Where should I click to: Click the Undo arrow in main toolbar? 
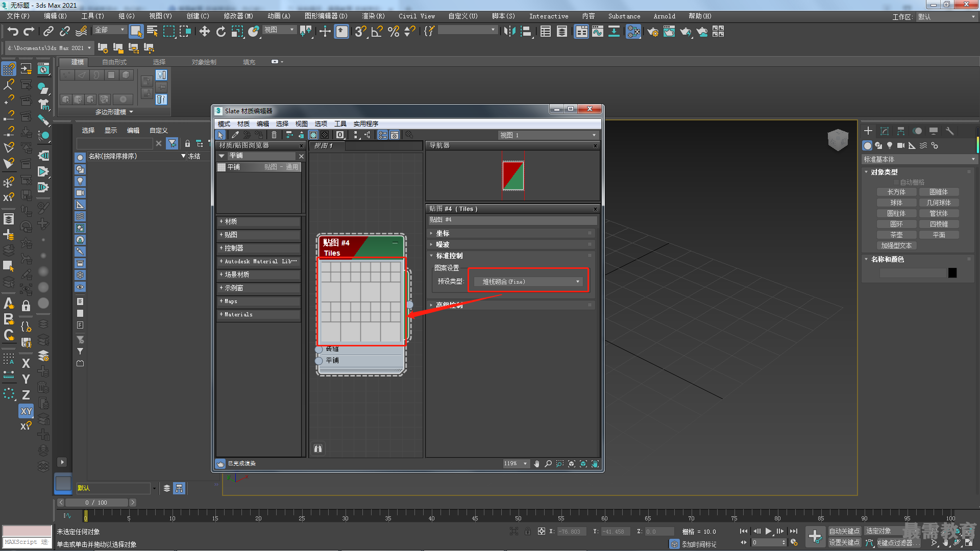[x=13, y=32]
